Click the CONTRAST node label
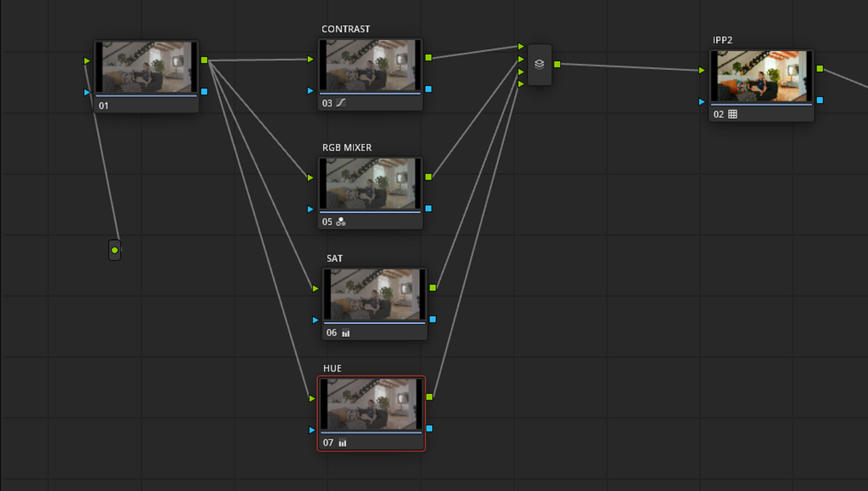Screen dimensions: 868x491 click(x=346, y=29)
